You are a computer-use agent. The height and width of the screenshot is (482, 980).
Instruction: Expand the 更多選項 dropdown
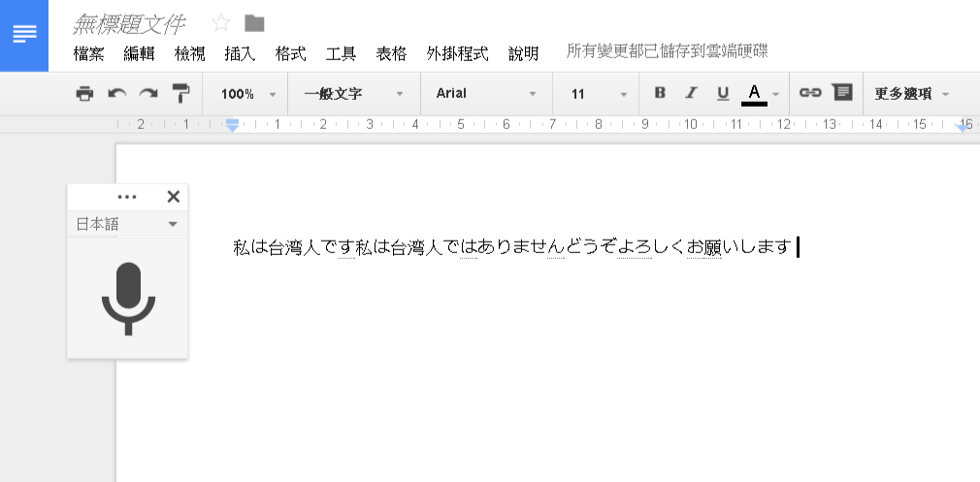(912, 94)
